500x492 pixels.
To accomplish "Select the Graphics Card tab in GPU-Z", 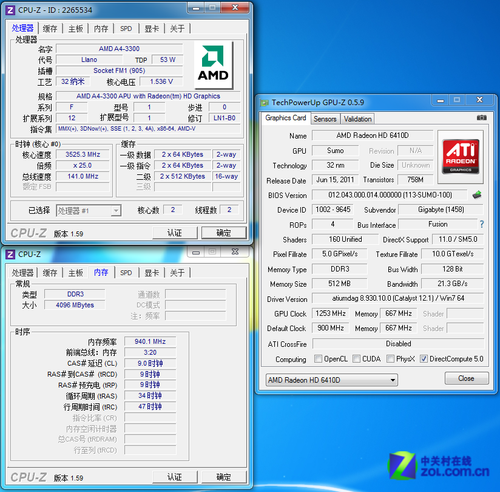I will (x=286, y=118).
